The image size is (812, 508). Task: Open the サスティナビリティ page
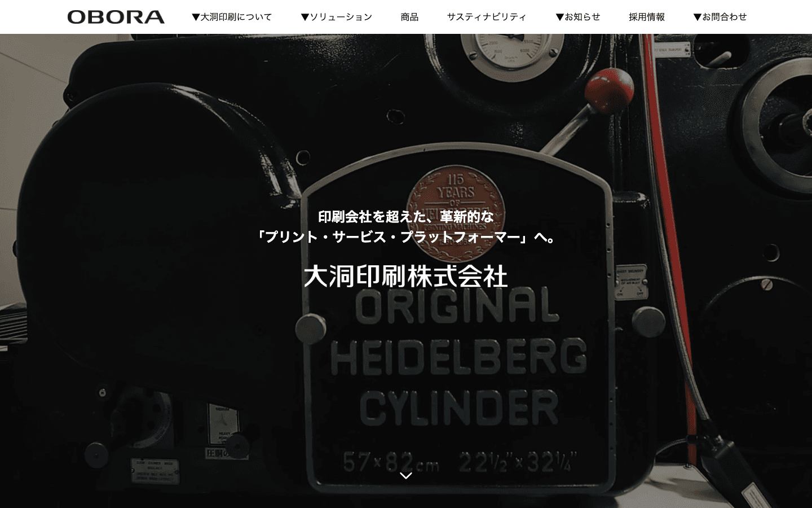(487, 17)
